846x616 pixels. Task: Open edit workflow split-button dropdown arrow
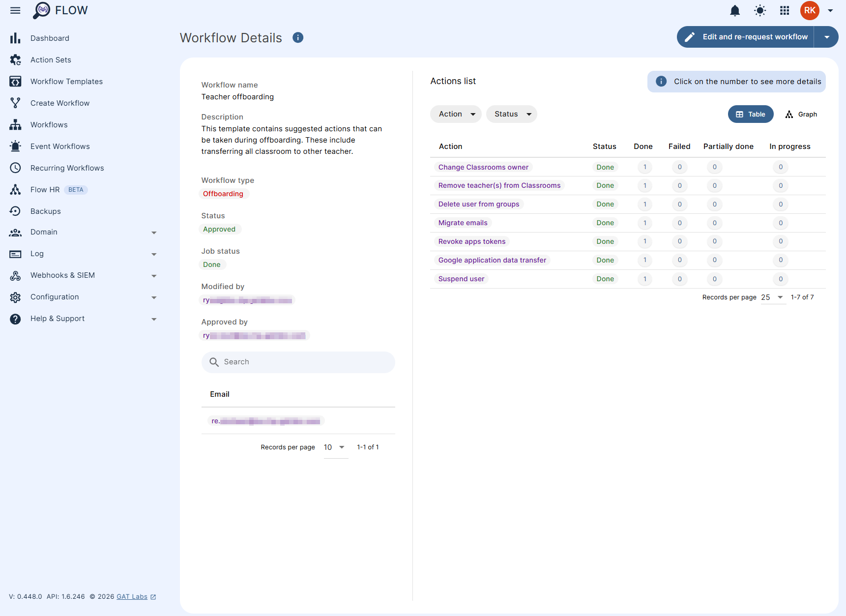[x=826, y=37]
